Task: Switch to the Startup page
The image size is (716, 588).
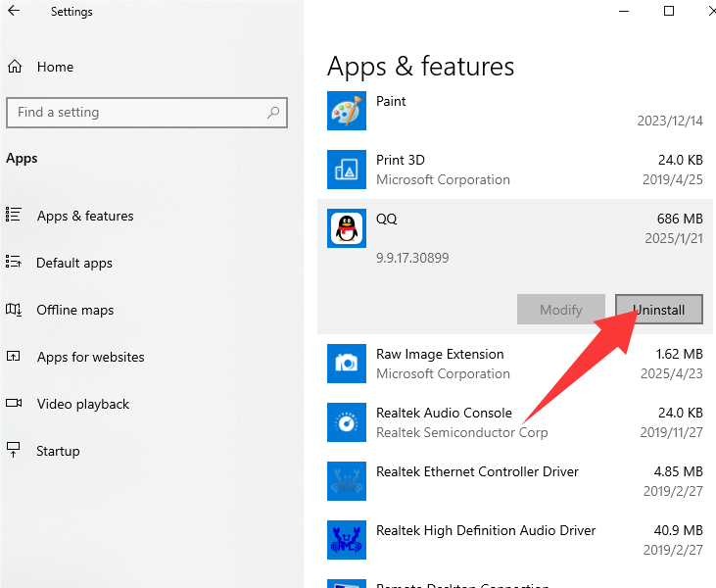Action: tap(58, 451)
